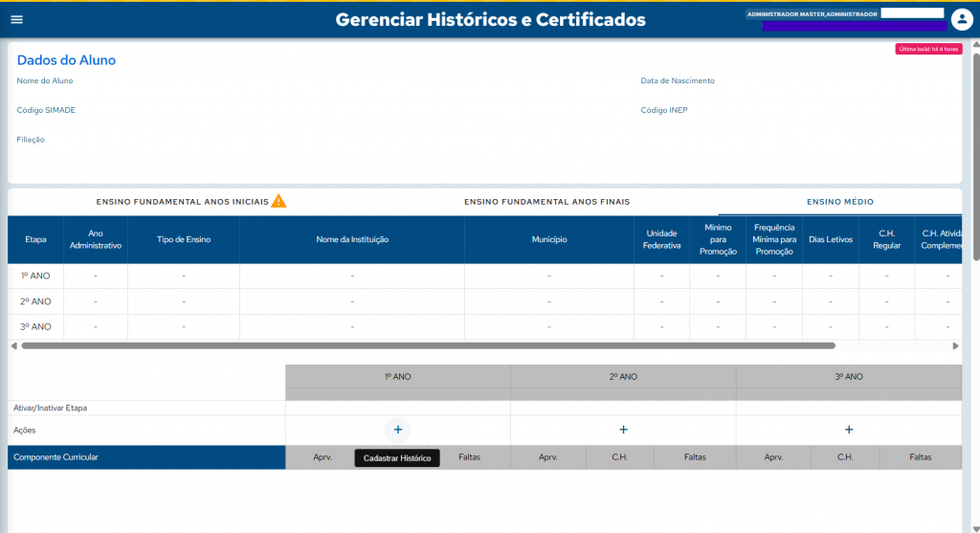Click the plus icon under 3º ANO

(x=849, y=430)
